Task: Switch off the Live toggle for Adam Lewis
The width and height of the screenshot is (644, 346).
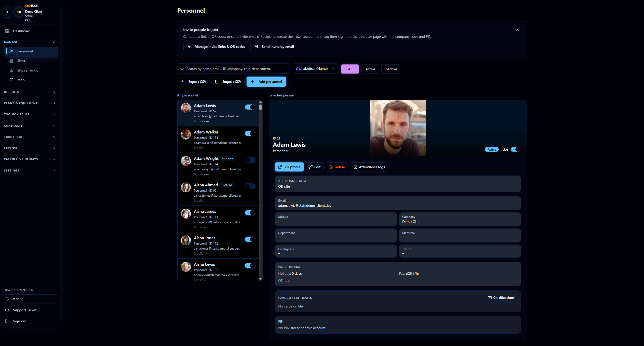Action: point(515,149)
